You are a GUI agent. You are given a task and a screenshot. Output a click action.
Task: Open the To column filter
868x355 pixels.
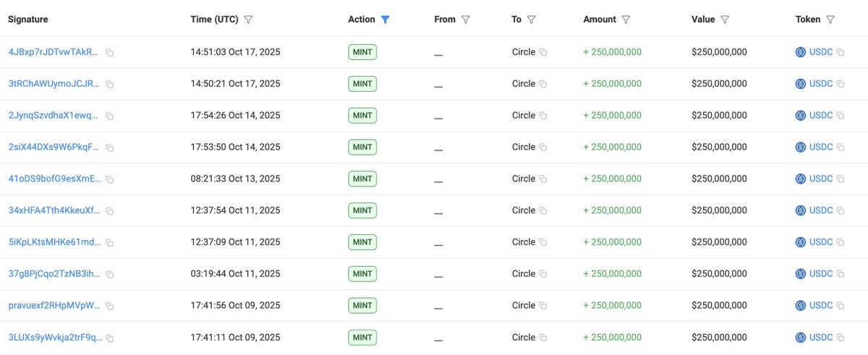[x=531, y=20]
